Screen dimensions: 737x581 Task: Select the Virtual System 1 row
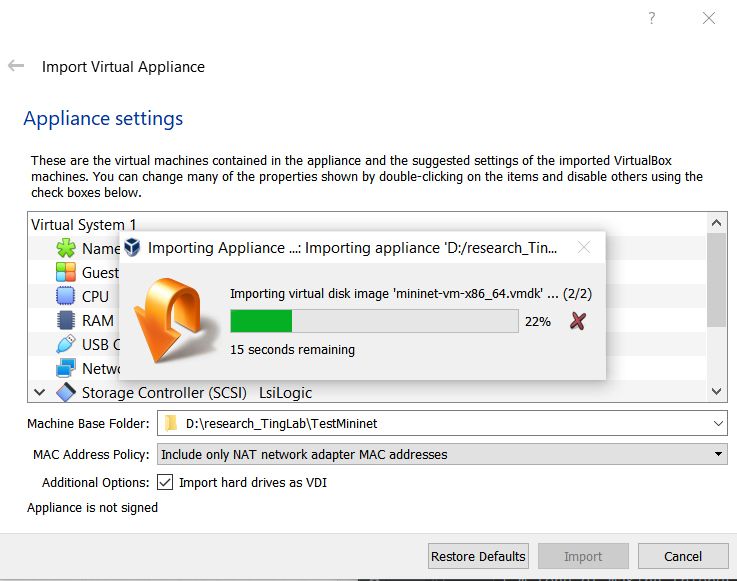point(367,224)
